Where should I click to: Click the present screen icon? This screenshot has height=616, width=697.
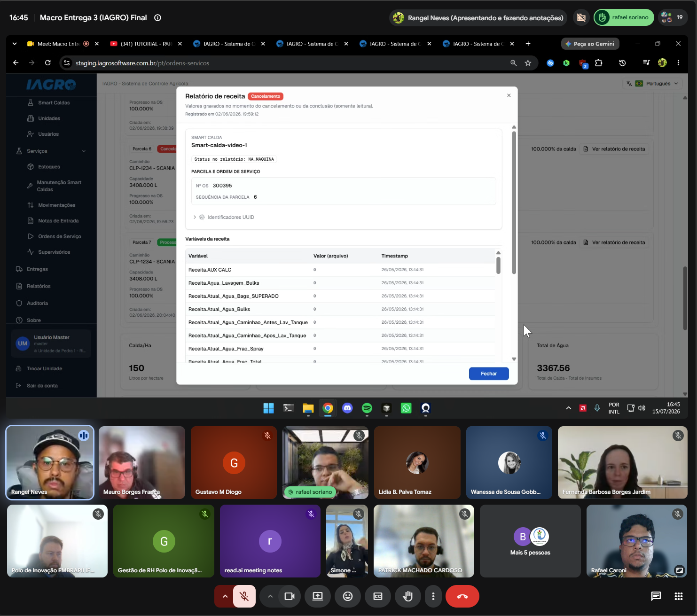point(318,596)
